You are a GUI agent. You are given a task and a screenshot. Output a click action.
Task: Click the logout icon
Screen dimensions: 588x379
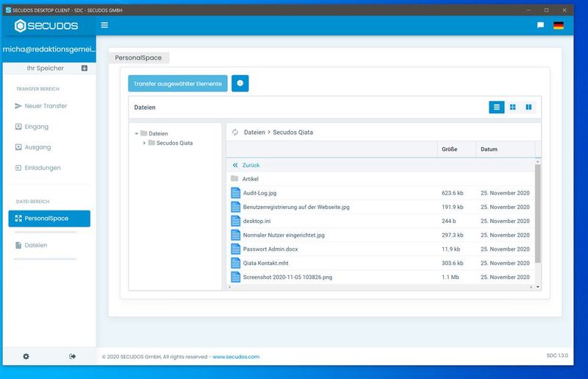click(x=72, y=356)
